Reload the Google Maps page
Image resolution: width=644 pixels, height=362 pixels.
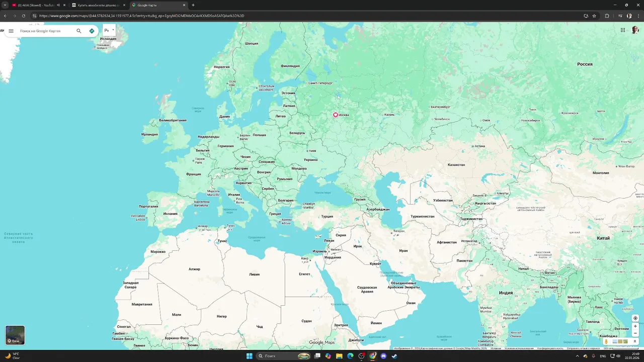(24, 16)
